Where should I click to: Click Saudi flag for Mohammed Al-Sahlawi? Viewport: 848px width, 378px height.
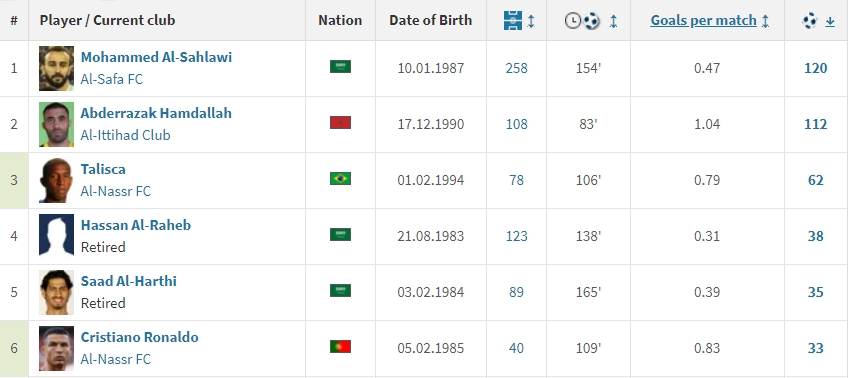340,67
